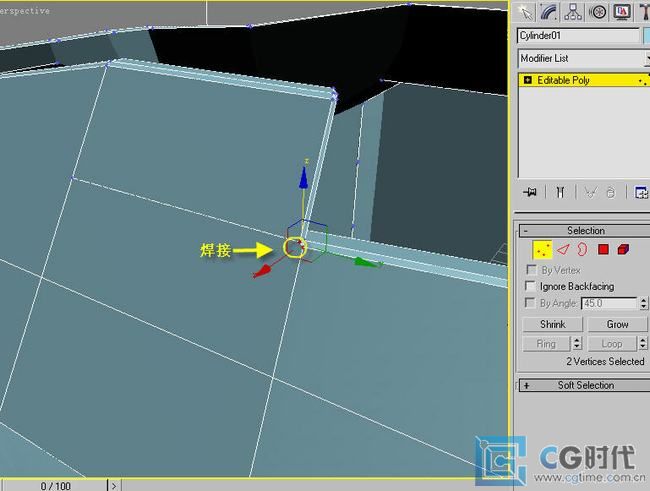Switch to the Modify panel tab
Image resolution: width=650 pixels, height=491 pixels.
[550, 12]
